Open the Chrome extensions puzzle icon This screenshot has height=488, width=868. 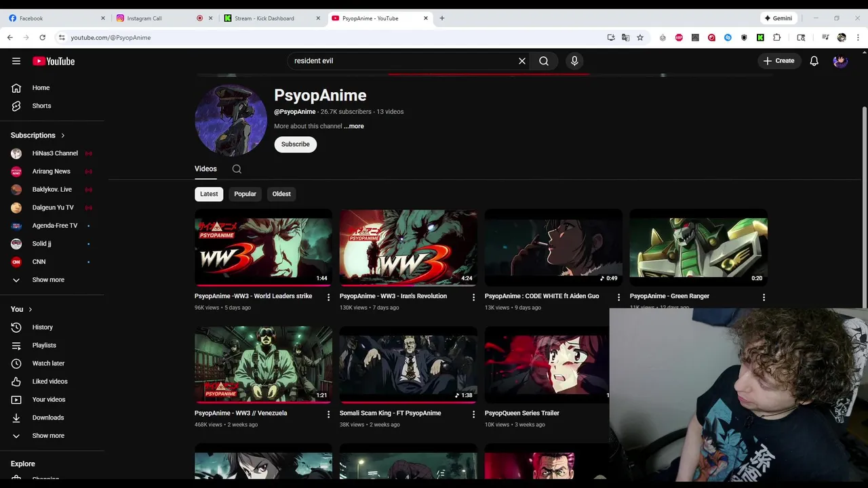tap(777, 37)
